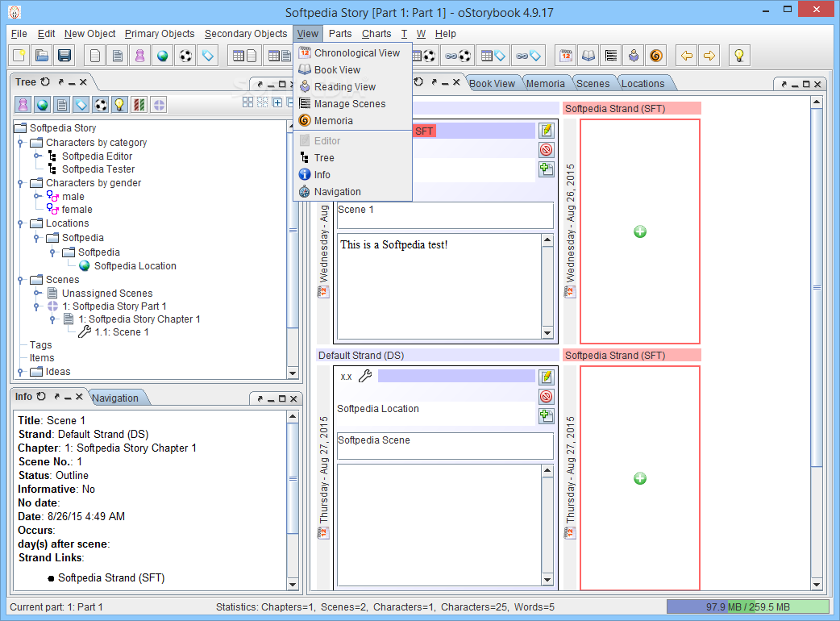Collapse the Characters by category tree node
This screenshot has height=621, width=840.
[x=20, y=143]
